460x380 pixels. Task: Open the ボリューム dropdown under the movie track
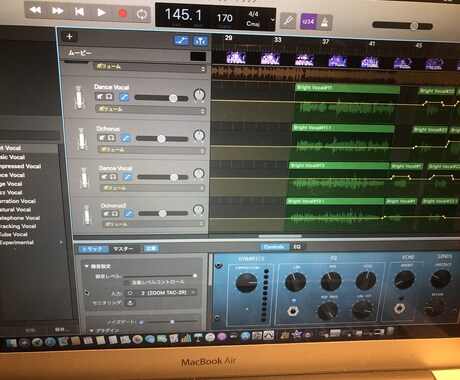pyautogui.click(x=150, y=67)
